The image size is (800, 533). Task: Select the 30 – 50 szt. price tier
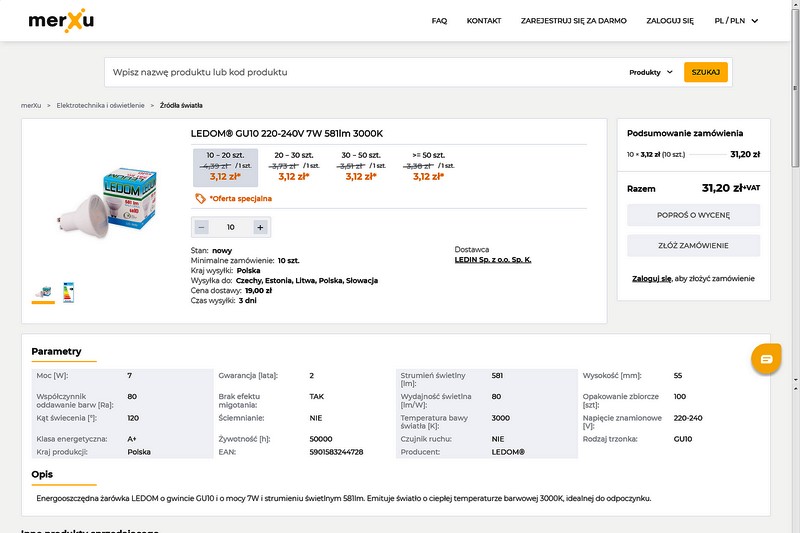(361, 167)
